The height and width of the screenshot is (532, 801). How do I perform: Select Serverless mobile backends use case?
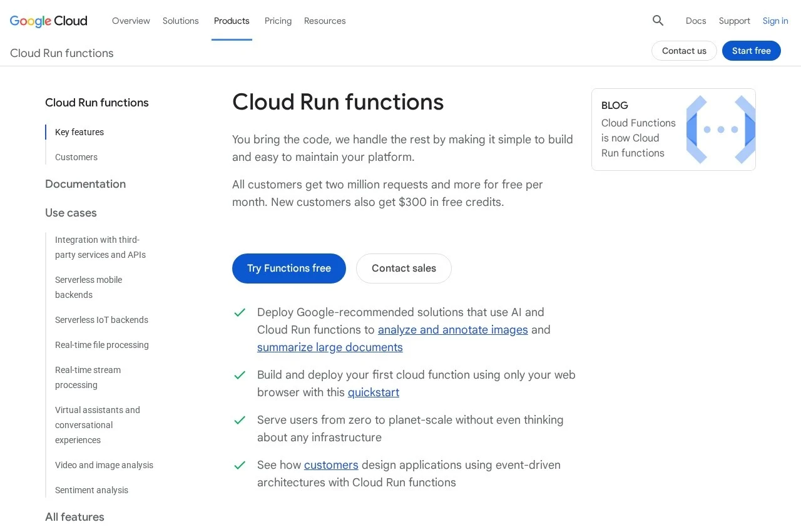click(88, 287)
